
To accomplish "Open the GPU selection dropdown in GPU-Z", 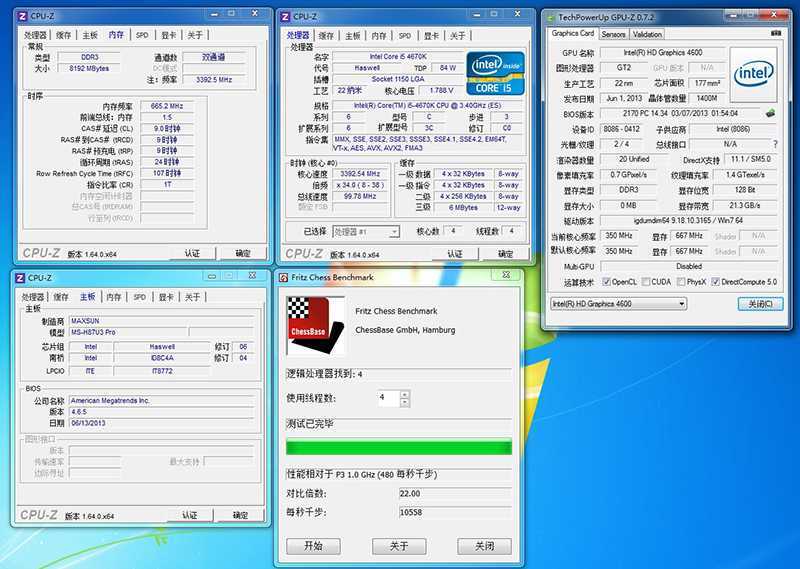I will pos(618,304).
